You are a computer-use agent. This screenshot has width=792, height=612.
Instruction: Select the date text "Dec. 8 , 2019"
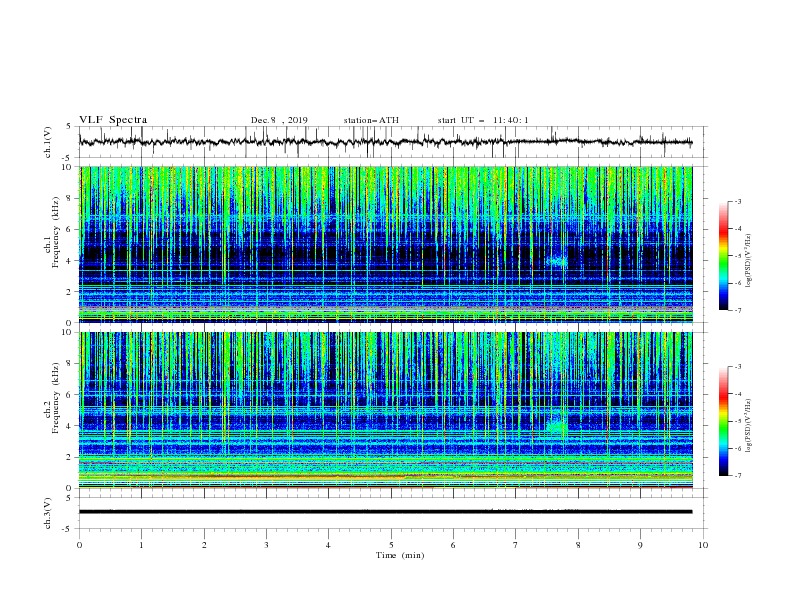pyautogui.click(x=279, y=120)
